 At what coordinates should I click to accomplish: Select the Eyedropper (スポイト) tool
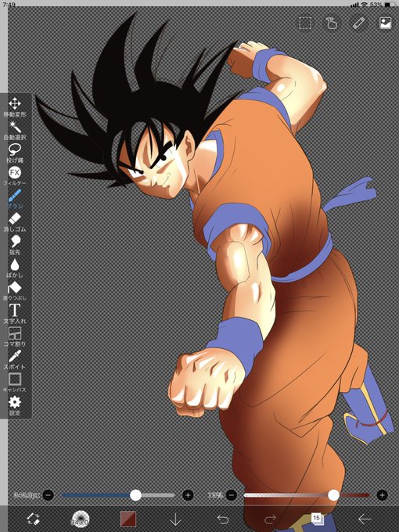click(15, 360)
